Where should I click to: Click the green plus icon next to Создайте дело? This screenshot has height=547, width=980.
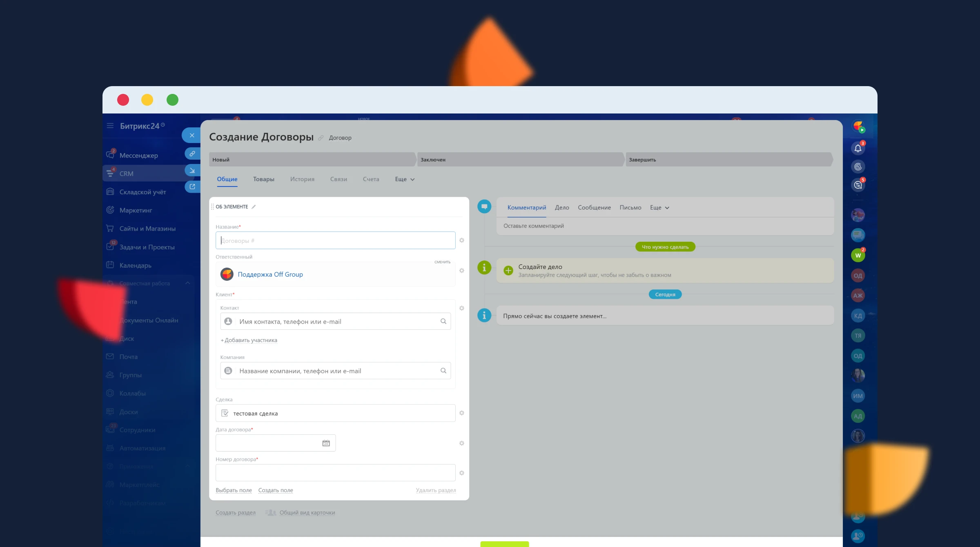tap(508, 271)
